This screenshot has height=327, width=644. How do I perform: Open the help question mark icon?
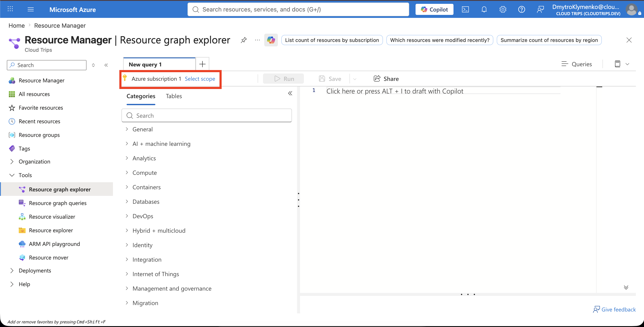pos(521,9)
